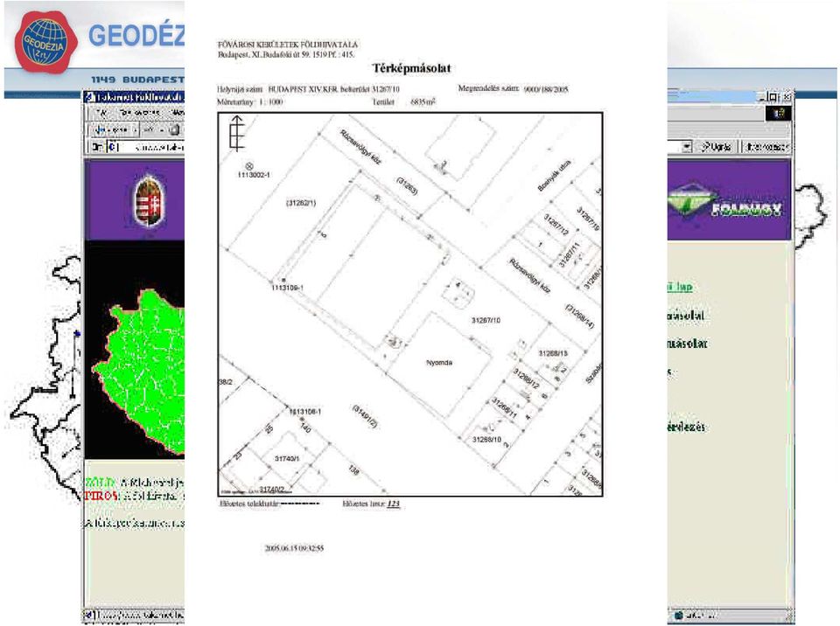Click parcel label 31268/10
840x626 pixels.
(x=486, y=440)
